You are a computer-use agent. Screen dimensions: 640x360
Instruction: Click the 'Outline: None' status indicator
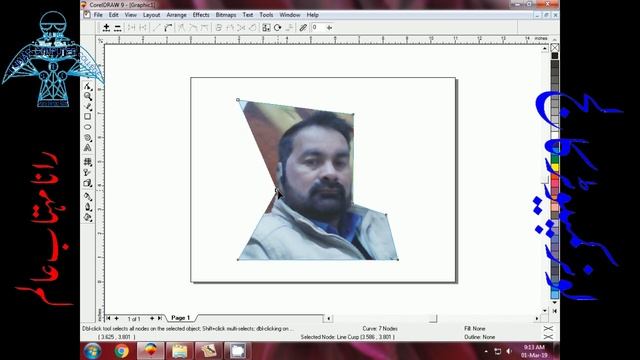480,337
